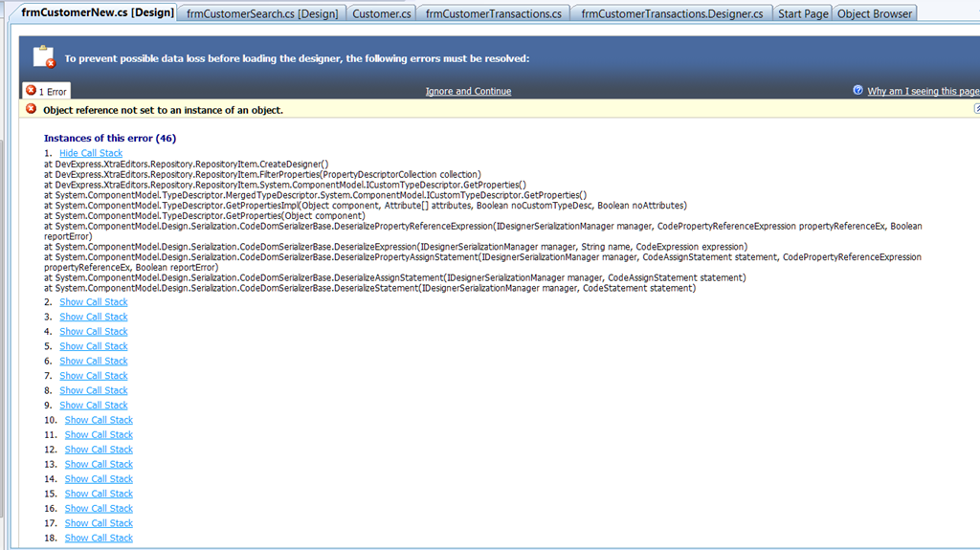Show Call Stack for instance 18
Viewport: 980px width, 550px height.
99,539
